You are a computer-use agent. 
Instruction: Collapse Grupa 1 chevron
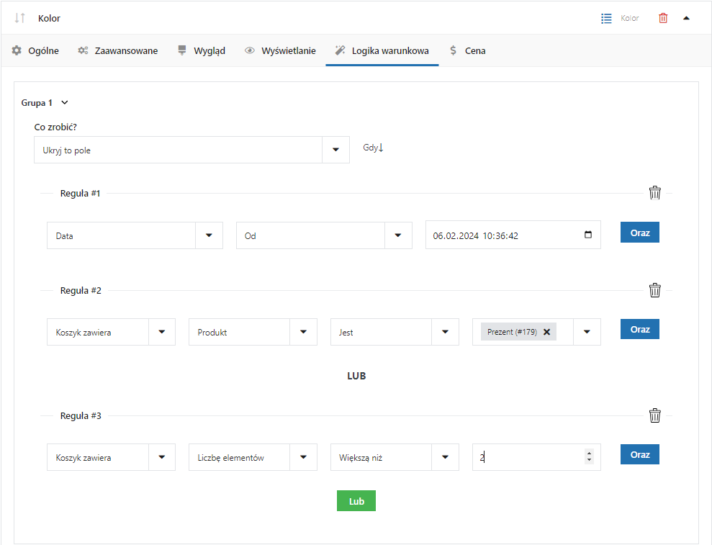tap(65, 103)
